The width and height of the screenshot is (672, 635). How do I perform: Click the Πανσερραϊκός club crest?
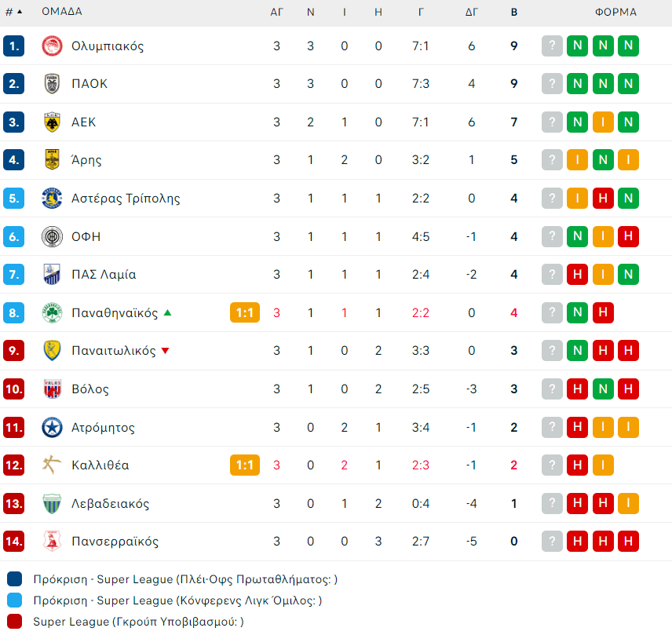tap(52, 541)
